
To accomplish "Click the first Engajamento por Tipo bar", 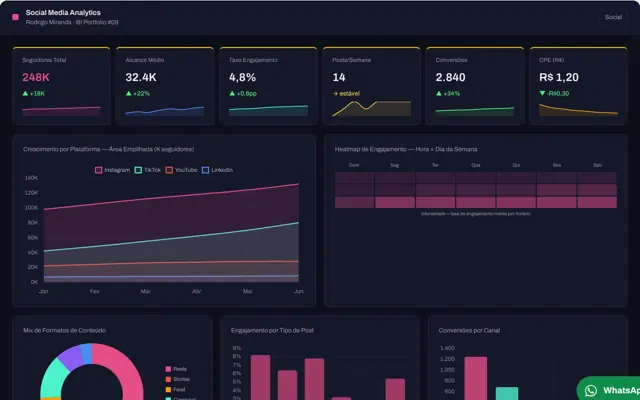I will click(x=260, y=378).
